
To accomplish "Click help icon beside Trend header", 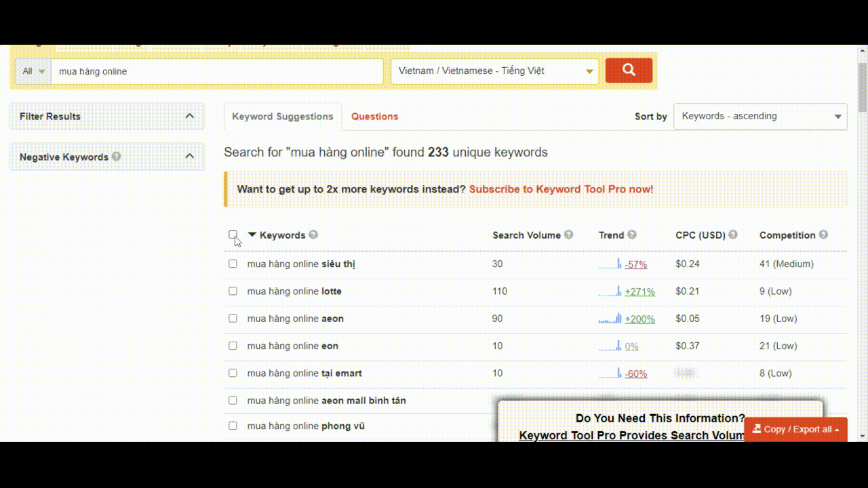I will click(x=632, y=235).
